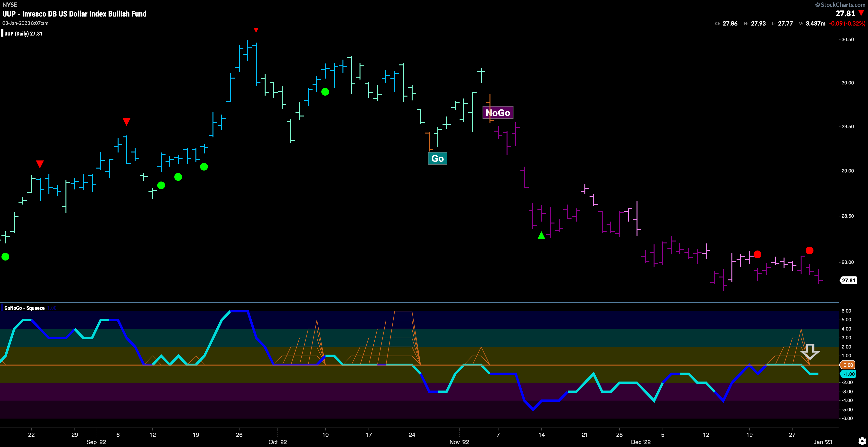Click the red circle marker near Dec 28
Viewport: 868px width, 447px height.
(809, 250)
